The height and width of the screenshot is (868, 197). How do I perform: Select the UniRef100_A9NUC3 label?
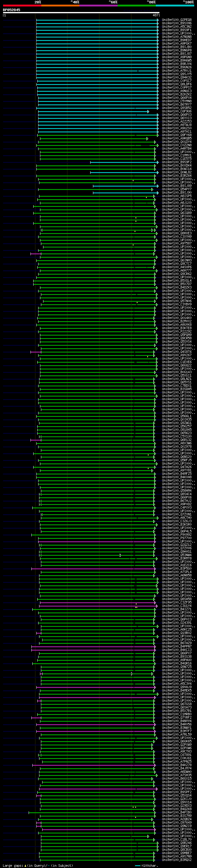point(177,91)
